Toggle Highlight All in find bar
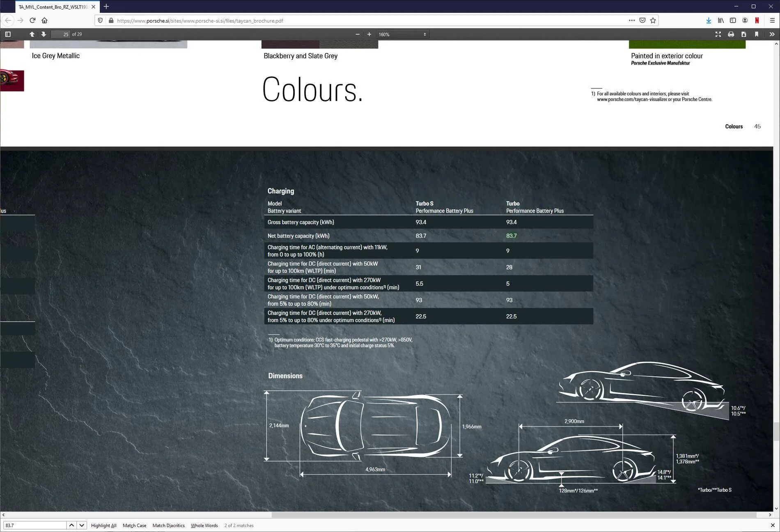 (x=103, y=525)
